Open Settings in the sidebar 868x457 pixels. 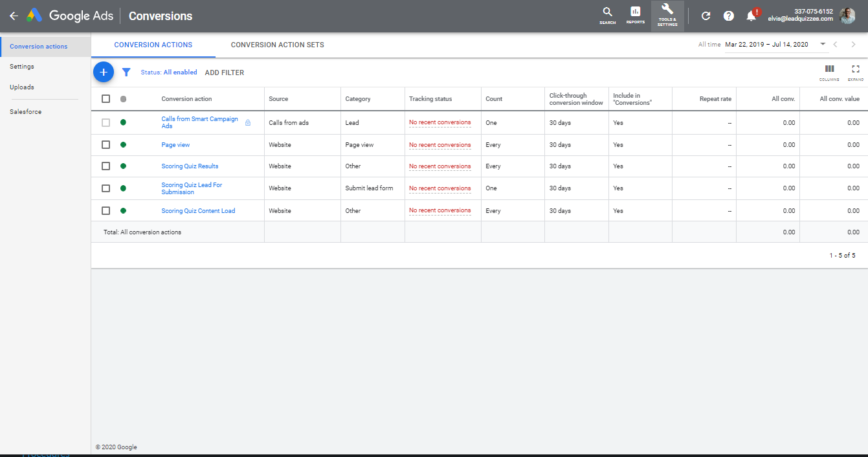pos(22,67)
